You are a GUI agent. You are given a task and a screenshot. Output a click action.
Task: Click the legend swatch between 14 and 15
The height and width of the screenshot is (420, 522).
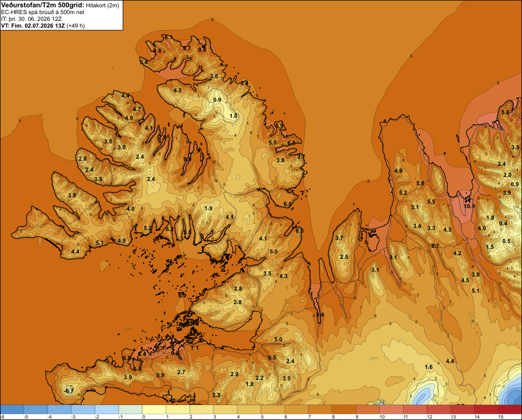point(486,410)
